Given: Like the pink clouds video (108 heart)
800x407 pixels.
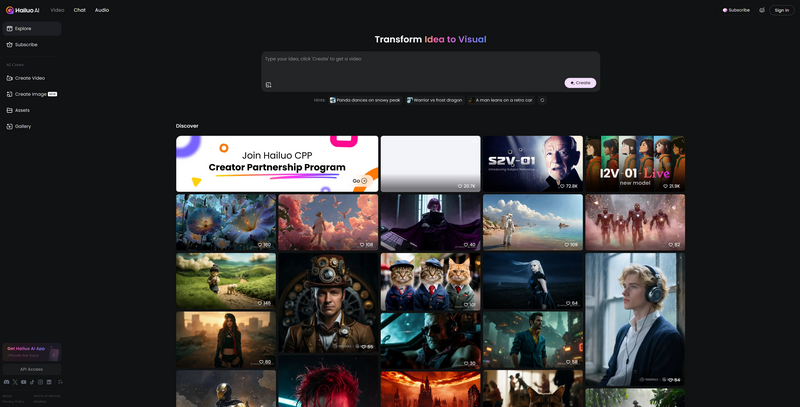Looking at the screenshot, I should pyautogui.click(x=362, y=245).
